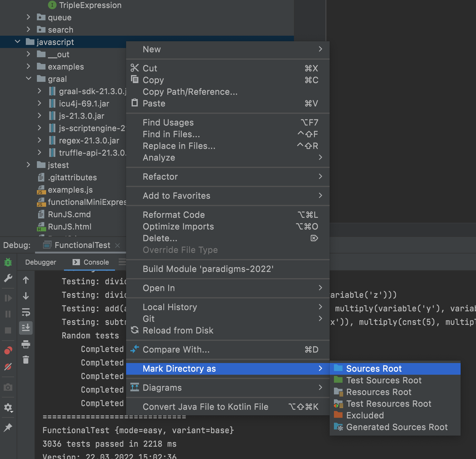Image resolution: width=476 pixels, height=459 pixels.
Task: Expand the jstest folder
Action: coord(28,165)
